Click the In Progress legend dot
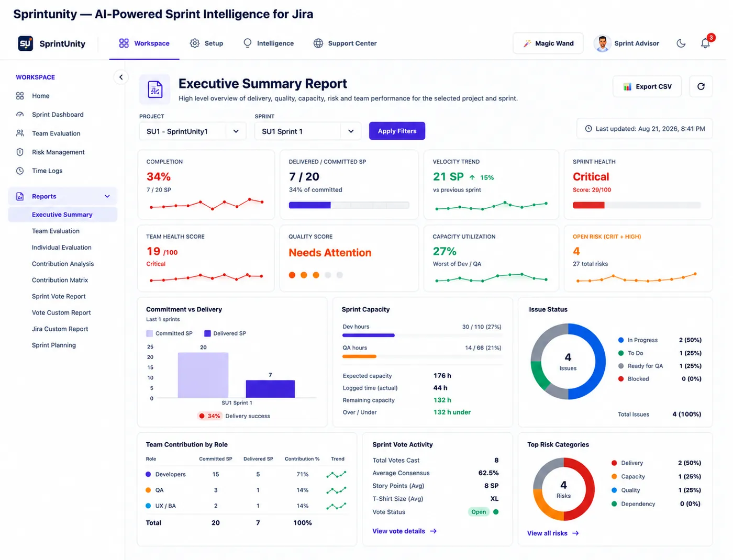This screenshot has width=733, height=560. (621, 340)
